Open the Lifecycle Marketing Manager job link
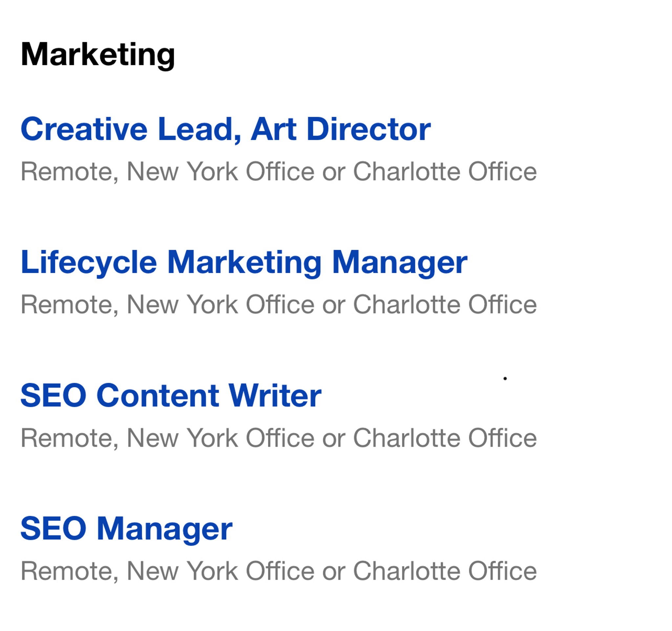 (x=244, y=263)
